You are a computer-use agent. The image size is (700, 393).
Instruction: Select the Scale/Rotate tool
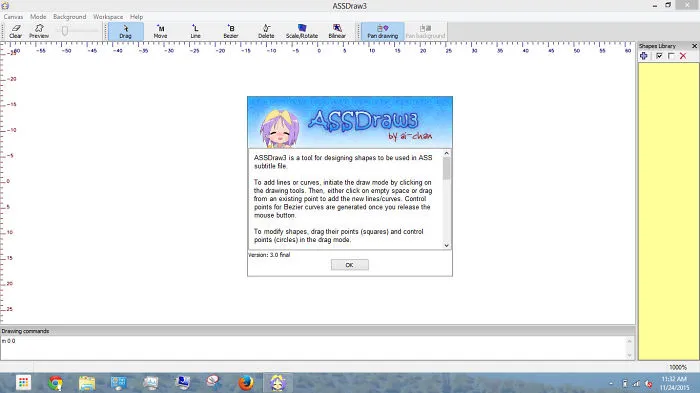pos(302,31)
